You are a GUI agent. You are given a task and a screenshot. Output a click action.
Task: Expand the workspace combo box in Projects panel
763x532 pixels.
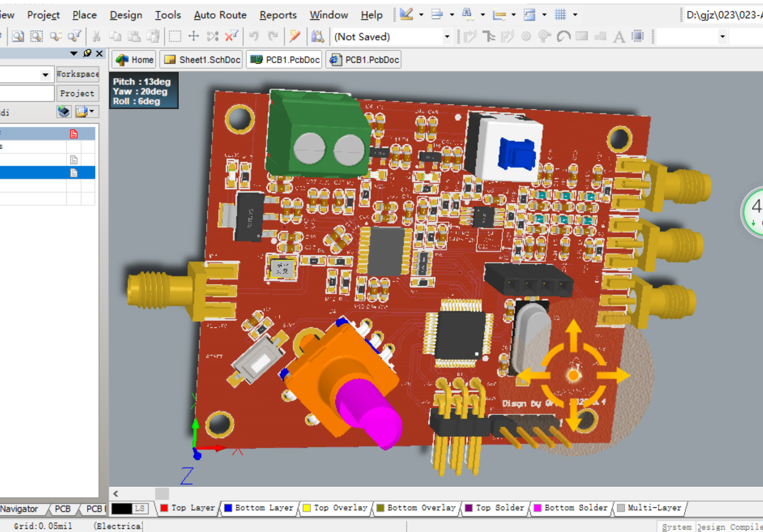tap(45, 75)
